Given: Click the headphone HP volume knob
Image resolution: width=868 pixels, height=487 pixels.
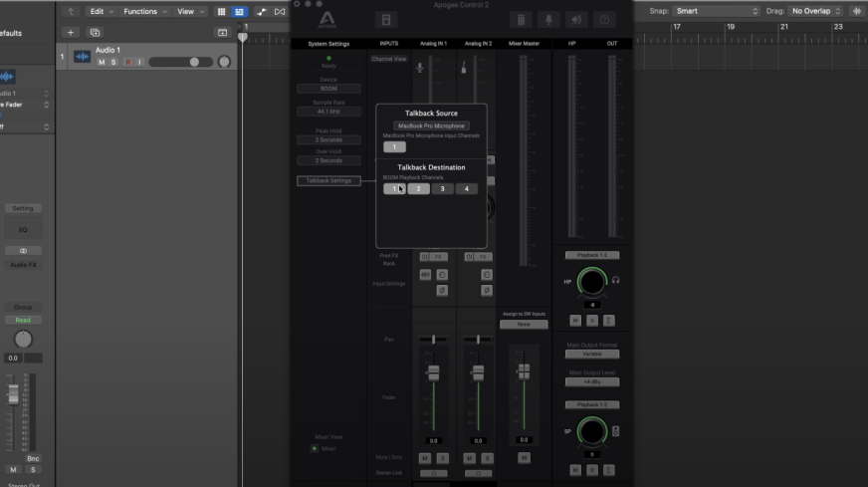Looking at the screenshot, I should pos(592,282).
